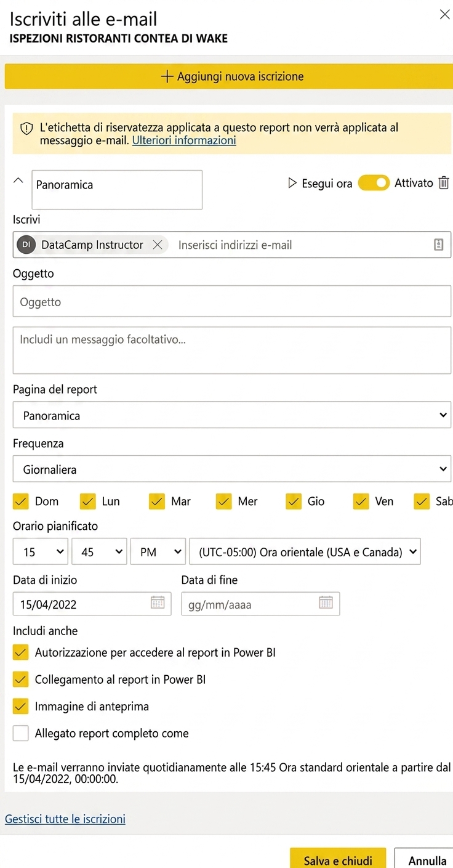Close the Iscriviti alle e-mail panel
Viewport: 453px width, 868px height.
[444, 15]
